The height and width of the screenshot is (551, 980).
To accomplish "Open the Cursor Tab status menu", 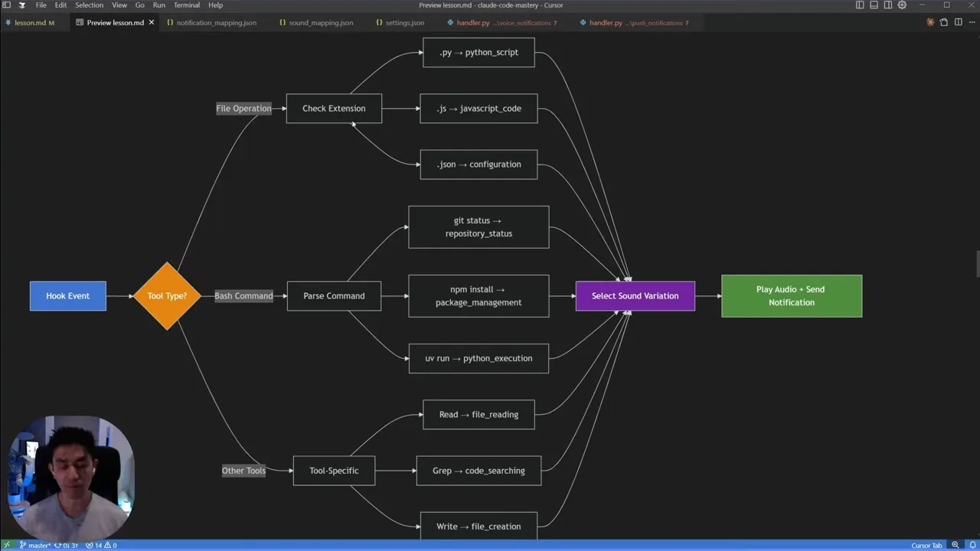I will [x=927, y=545].
